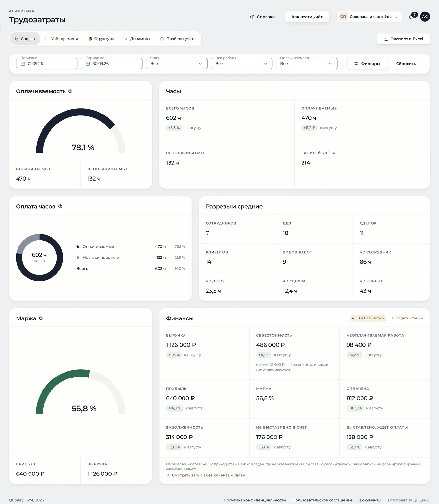This screenshot has height=504, width=439.
Task: Click the help icon beside Оплачиваемость
Action: [x=70, y=91]
